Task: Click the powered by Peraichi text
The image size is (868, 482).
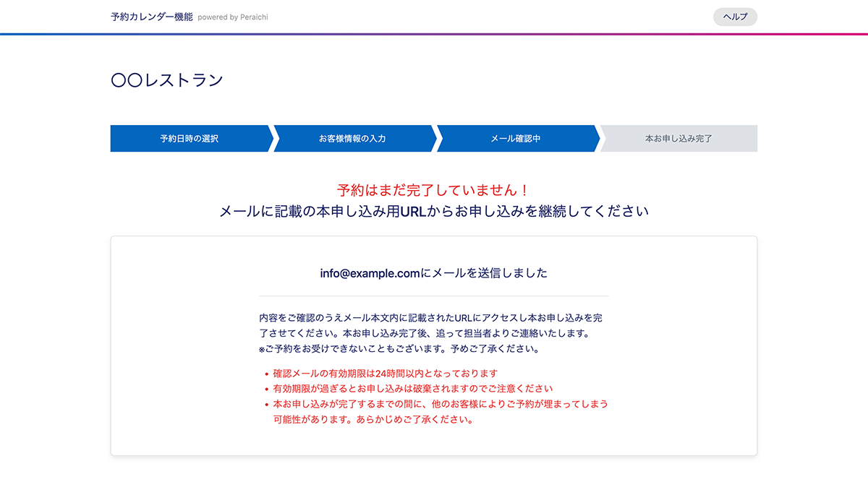Action: coord(232,17)
